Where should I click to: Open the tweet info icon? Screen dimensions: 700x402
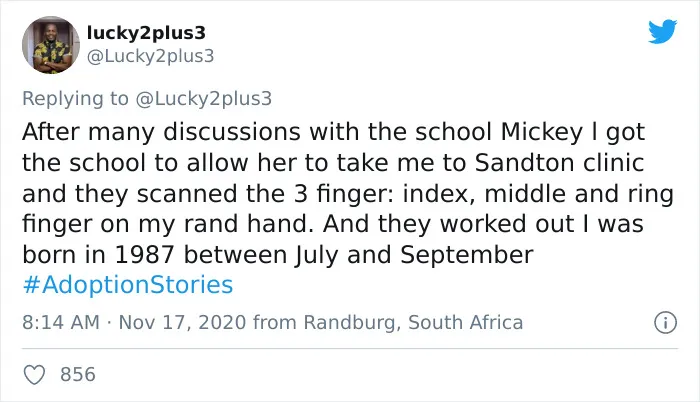[666, 322]
